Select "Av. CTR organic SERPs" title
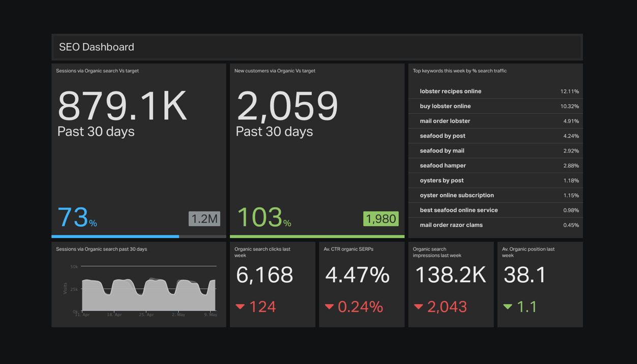637x364 pixels. click(349, 249)
